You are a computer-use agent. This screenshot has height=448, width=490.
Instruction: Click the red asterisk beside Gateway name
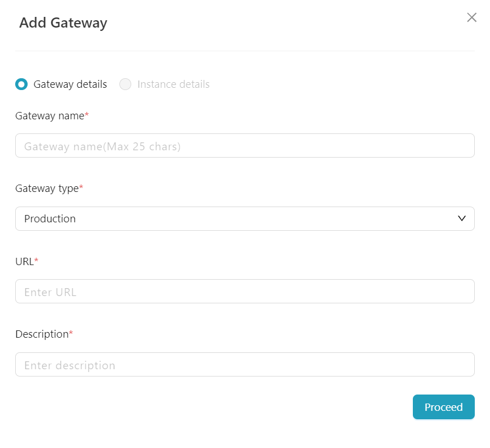pyautogui.click(x=87, y=115)
